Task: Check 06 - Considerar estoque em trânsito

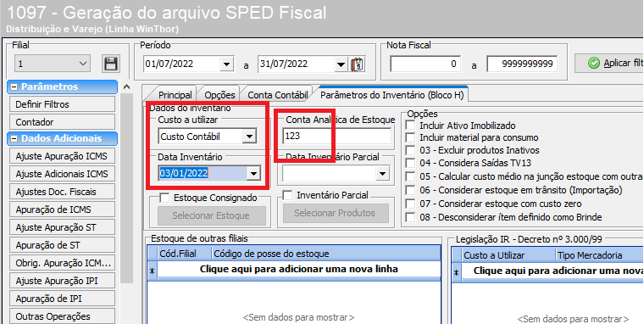Action: [x=410, y=190]
